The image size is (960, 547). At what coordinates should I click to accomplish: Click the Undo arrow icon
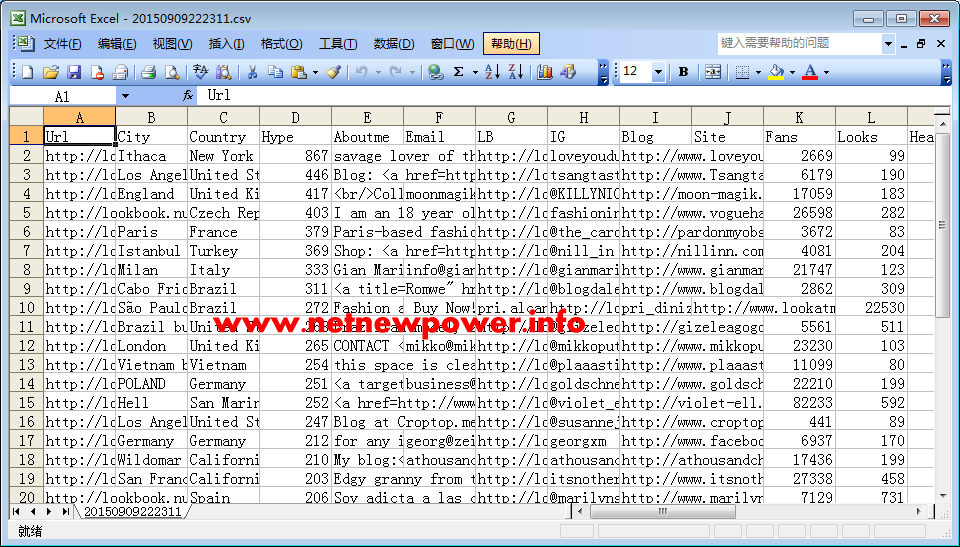(362, 72)
